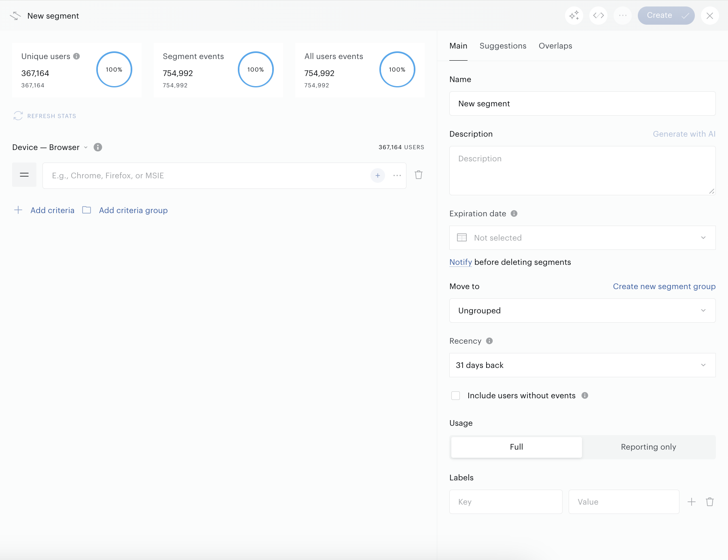Switch to the Main tab
The image size is (728, 560).
tap(458, 46)
